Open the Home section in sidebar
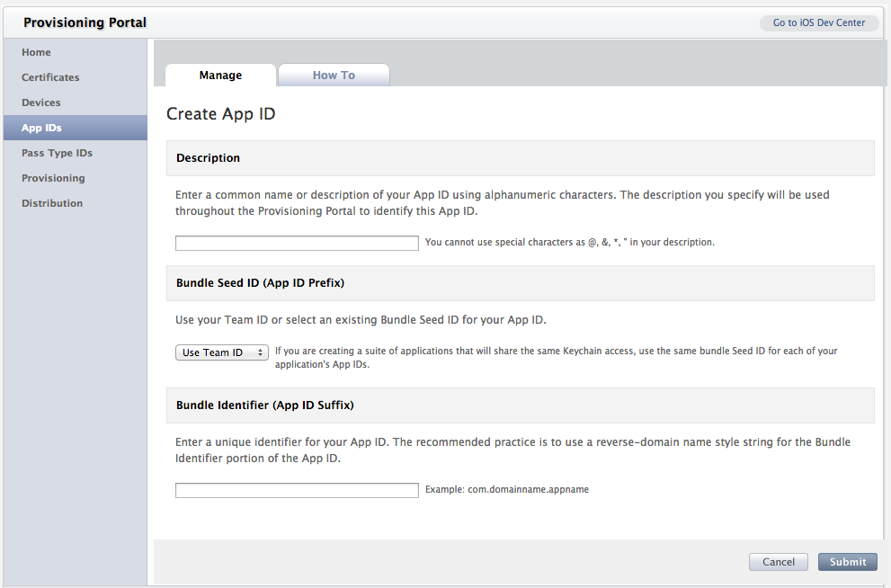891x588 pixels. click(36, 52)
